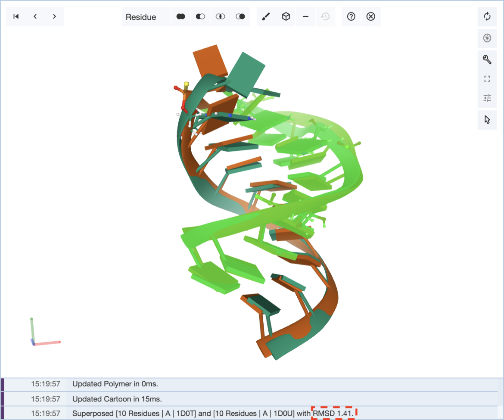Open viewport settings sliders icon
The height and width of the screenshot is (420, 504).
click(487, 98)
